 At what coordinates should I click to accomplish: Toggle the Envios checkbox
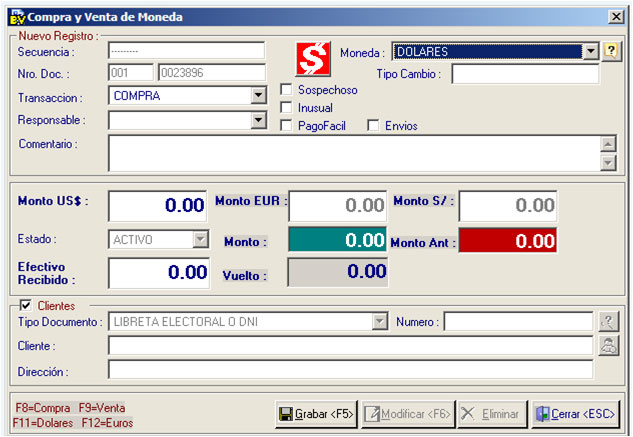tap(373, 126)
